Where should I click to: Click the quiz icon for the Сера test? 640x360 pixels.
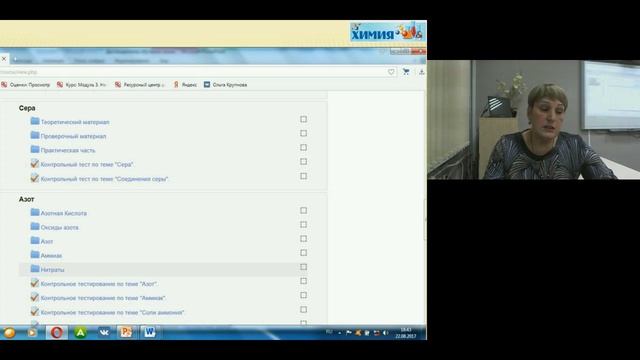pyautogui.click(x=35, y=164)
